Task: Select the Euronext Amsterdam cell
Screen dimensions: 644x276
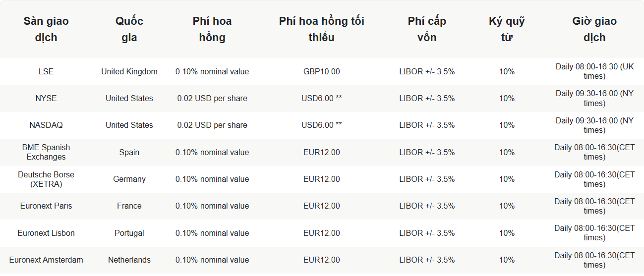Action: pos(46,260)
